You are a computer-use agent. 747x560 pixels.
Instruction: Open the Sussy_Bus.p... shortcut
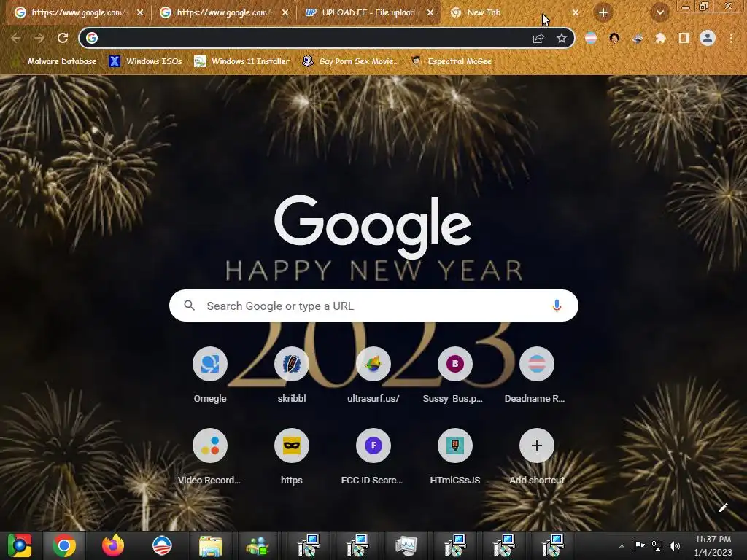pyautogui.click(x=455, y=376)
